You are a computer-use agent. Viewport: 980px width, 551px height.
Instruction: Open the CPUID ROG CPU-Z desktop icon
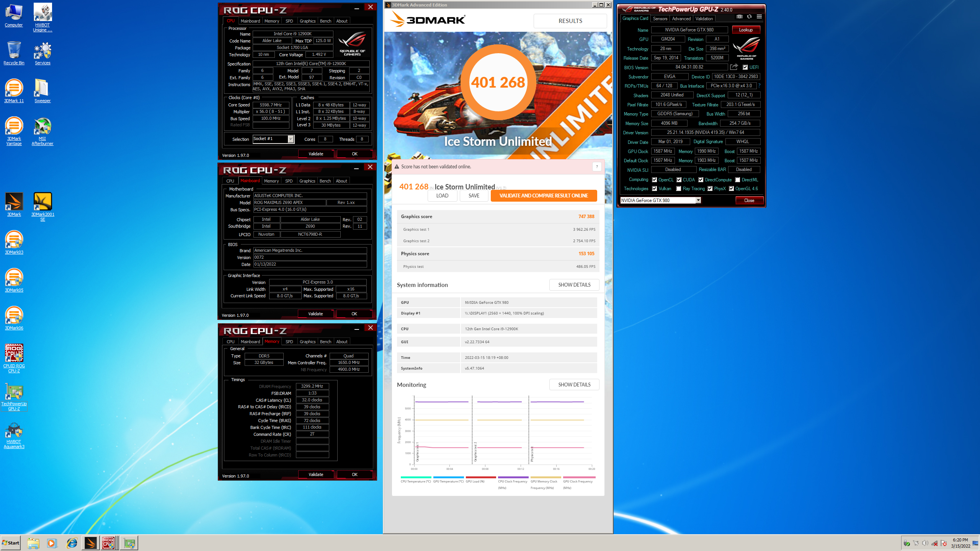pyautogui.click(x=14, y=359)
